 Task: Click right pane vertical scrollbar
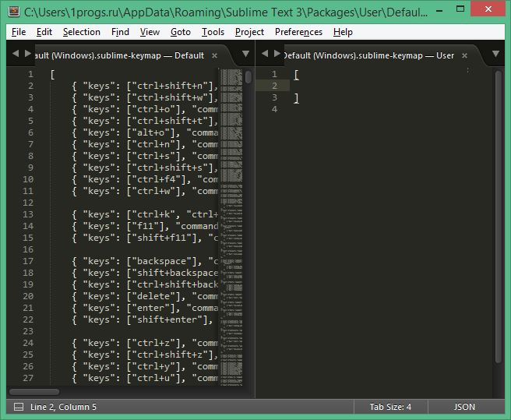pos(499,217)
